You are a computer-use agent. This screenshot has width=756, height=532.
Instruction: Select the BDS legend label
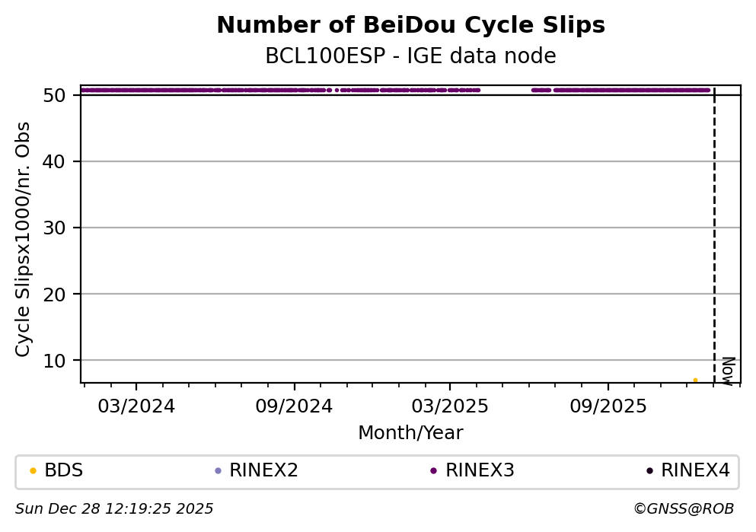pyautogui.click(x=64, y=471)
